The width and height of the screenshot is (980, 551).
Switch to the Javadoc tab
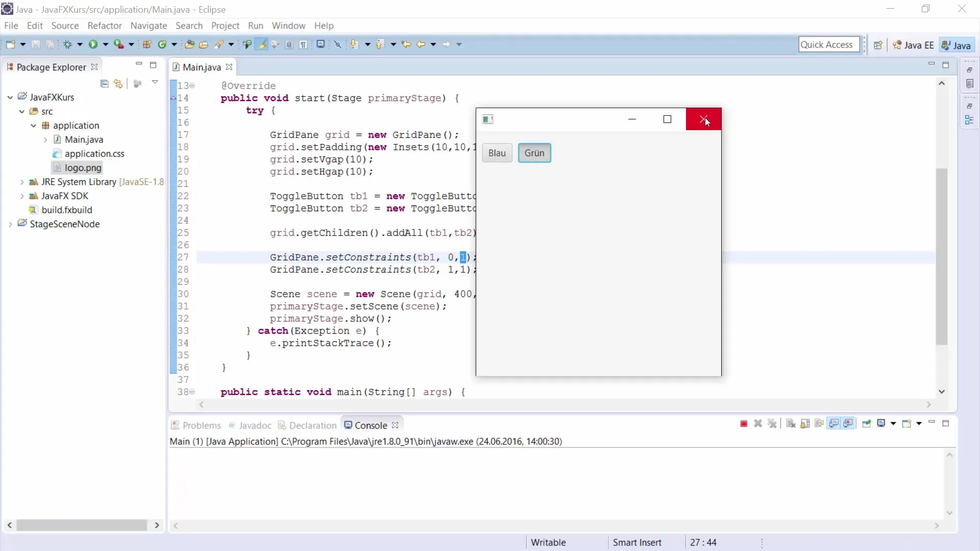pos(250,425)
